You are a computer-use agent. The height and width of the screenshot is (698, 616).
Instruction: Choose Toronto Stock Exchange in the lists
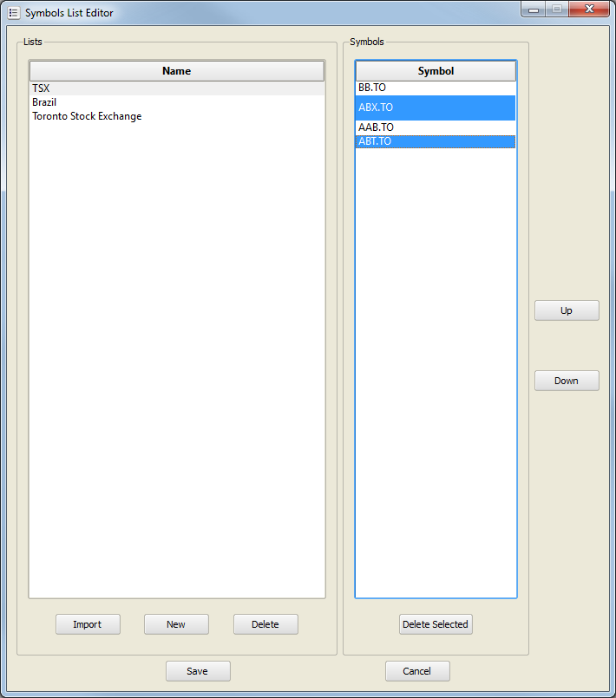(x=87, y=116)
